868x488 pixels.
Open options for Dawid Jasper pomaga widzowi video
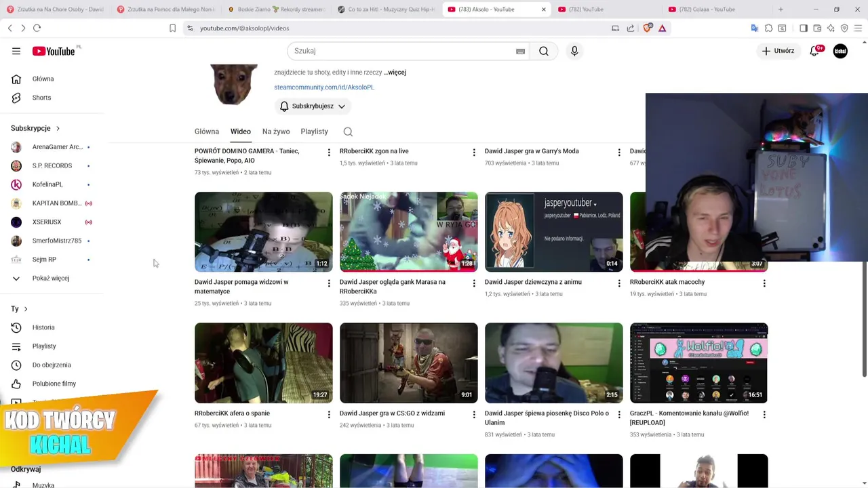pos(329,283)
